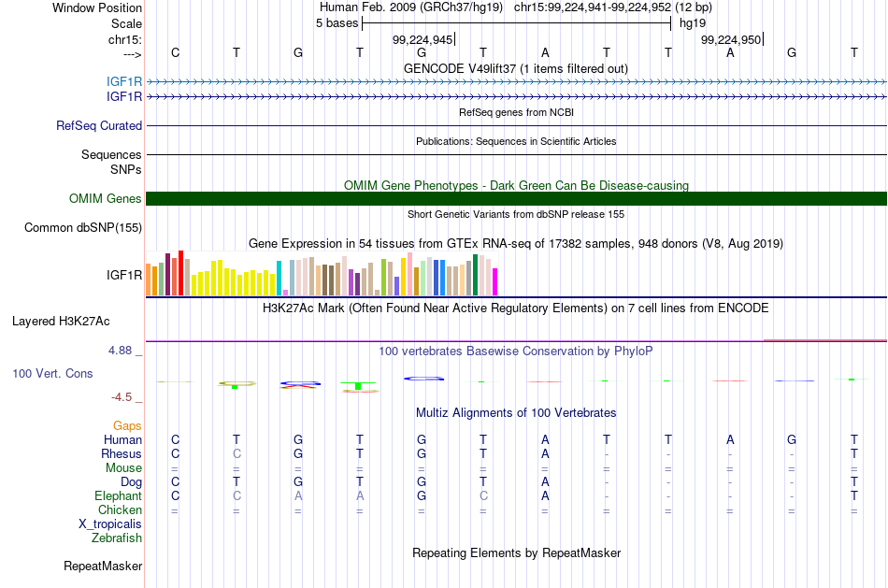Click the 99,224,945 position marker

(423, 39)
